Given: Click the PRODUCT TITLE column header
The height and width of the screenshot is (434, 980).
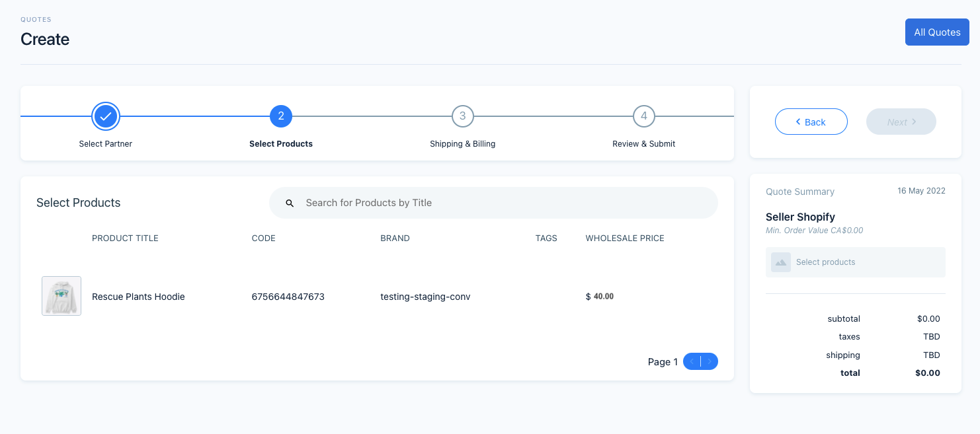Looking at the screenshot, I should pyautogui.click(x=125, y=238).
